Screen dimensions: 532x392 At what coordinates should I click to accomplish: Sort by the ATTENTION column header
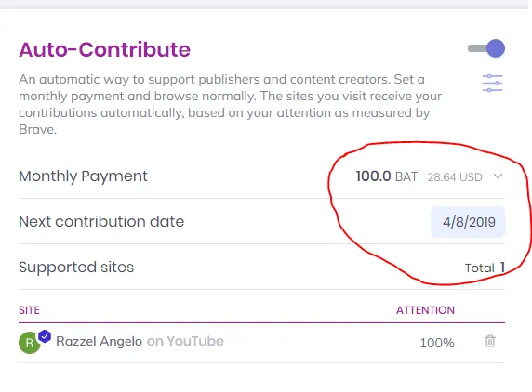(x=425, y=310)
